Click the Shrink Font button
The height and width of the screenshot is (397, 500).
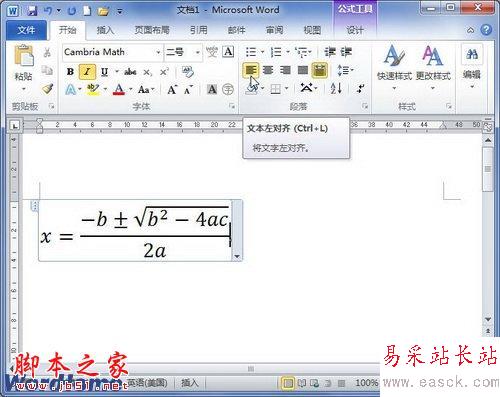(x=188, y=89)
